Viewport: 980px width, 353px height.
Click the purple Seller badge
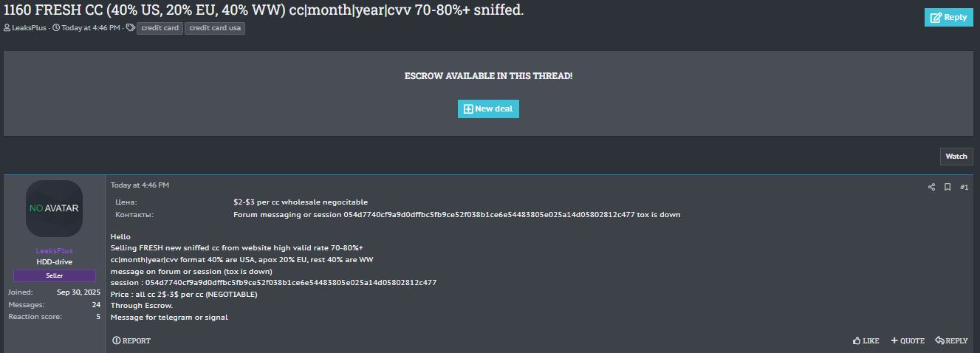tap(55, 275)
